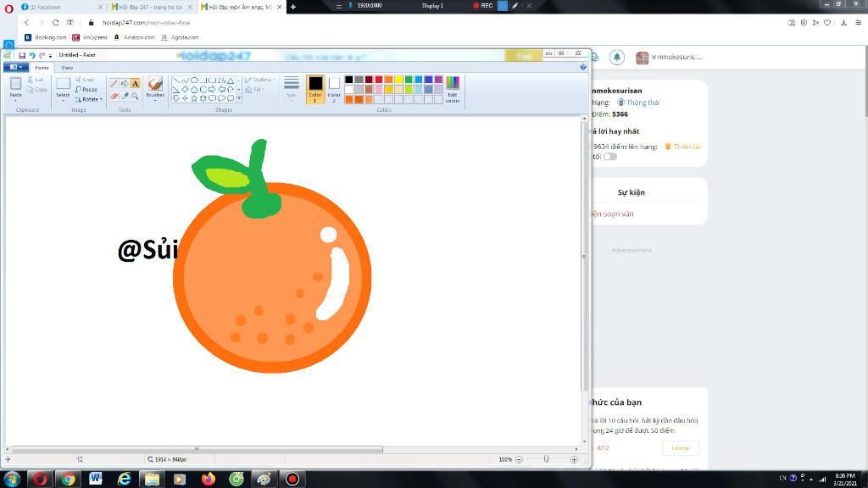Toggle the 'tối' dark mode switch

[x=610, y=157]
